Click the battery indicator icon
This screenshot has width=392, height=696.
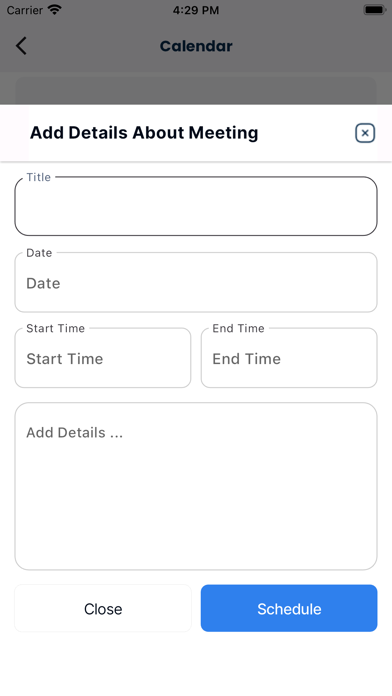(x=374, y=10)
